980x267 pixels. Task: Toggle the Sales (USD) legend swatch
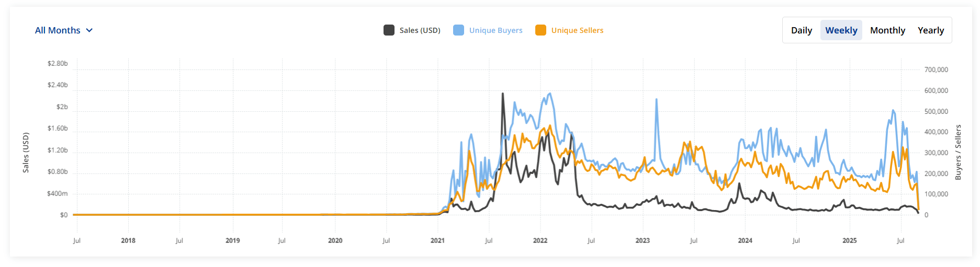point(389,30)
